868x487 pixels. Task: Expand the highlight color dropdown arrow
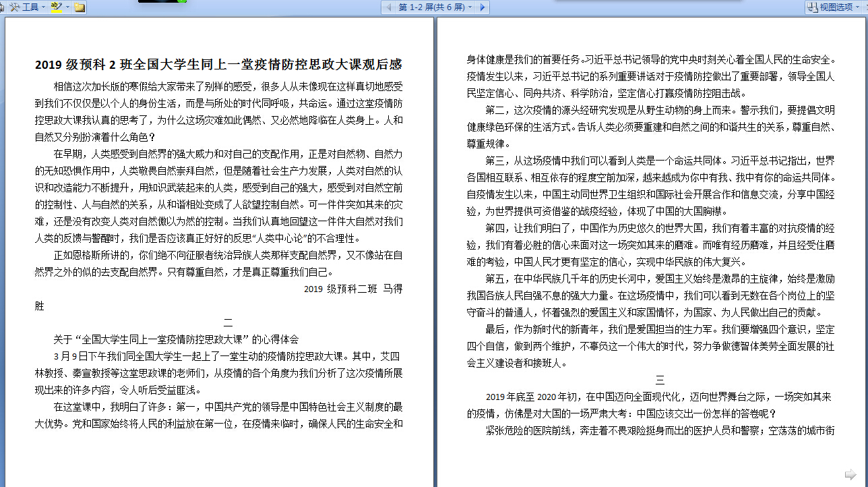67,7
